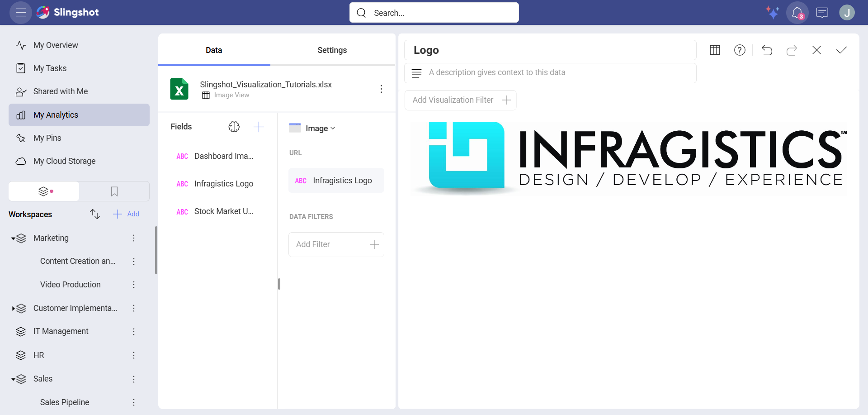868x415 pixels.
Task: Select the Sales Pipeline project
Action: click(65, 402)
